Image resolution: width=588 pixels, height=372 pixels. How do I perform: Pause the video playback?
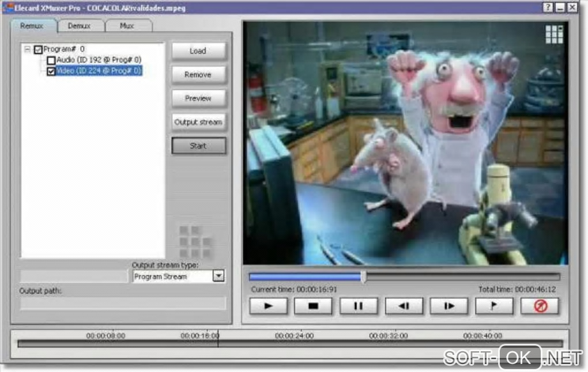click(x=359, y=306)
